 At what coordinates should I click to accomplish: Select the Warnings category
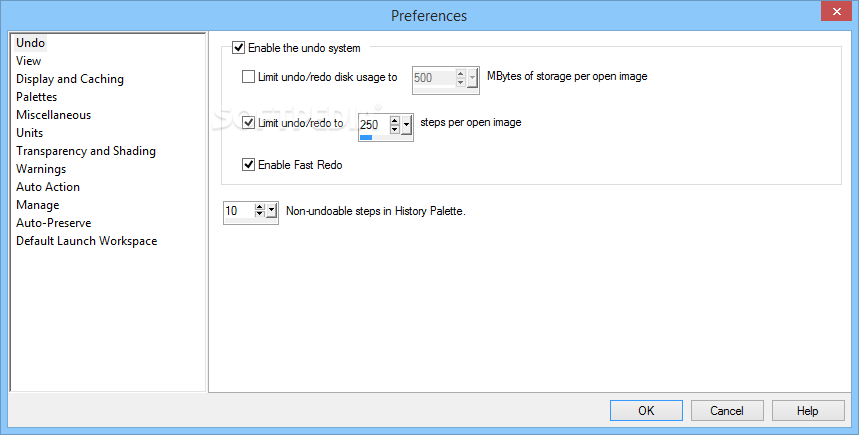(x=41, y=169)
